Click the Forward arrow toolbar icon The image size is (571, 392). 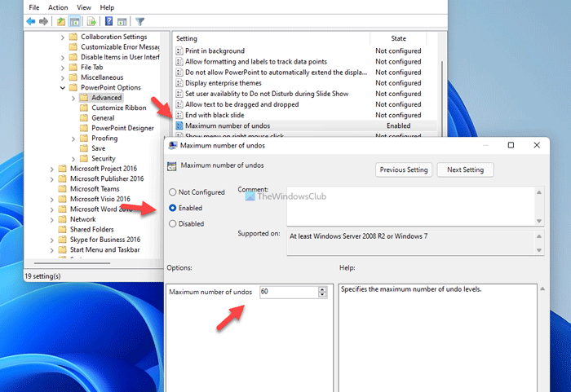(44, 22)
